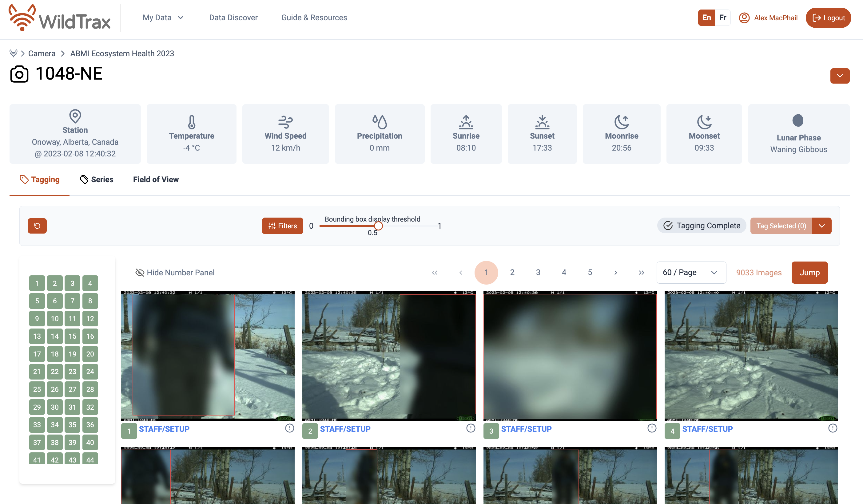Switch language to Fr
The image size is (863, 504).
tap(722, 18)
